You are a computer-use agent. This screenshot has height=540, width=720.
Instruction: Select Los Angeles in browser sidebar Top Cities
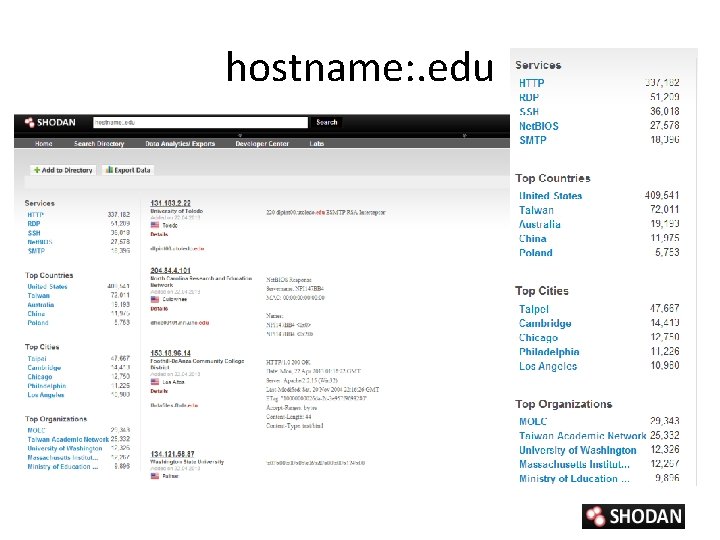coord(45,394)
